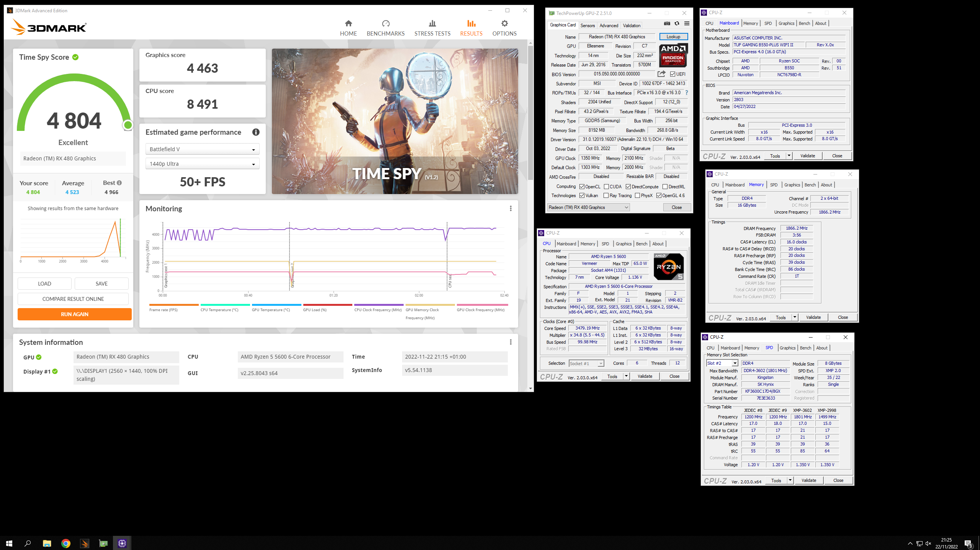
Task: Toggle the Ray Tracing checkbox in GPU-Z
Action: [606, 196]
